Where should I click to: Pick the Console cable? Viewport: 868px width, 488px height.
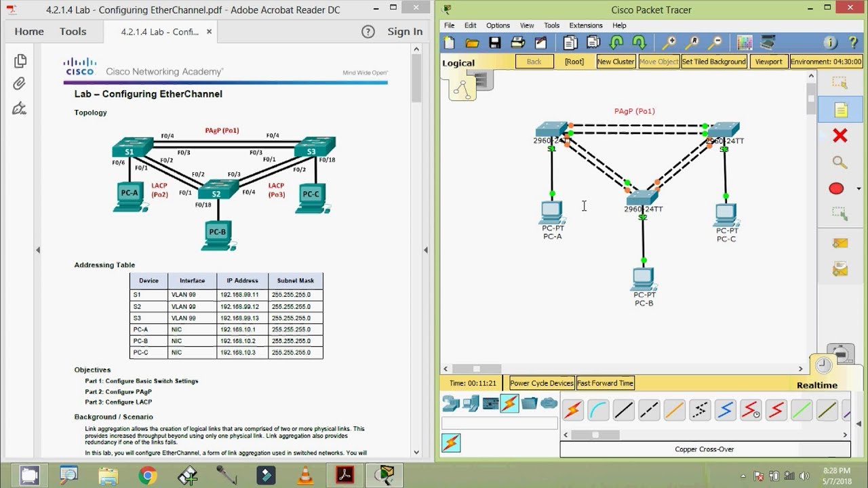(598, 410)
